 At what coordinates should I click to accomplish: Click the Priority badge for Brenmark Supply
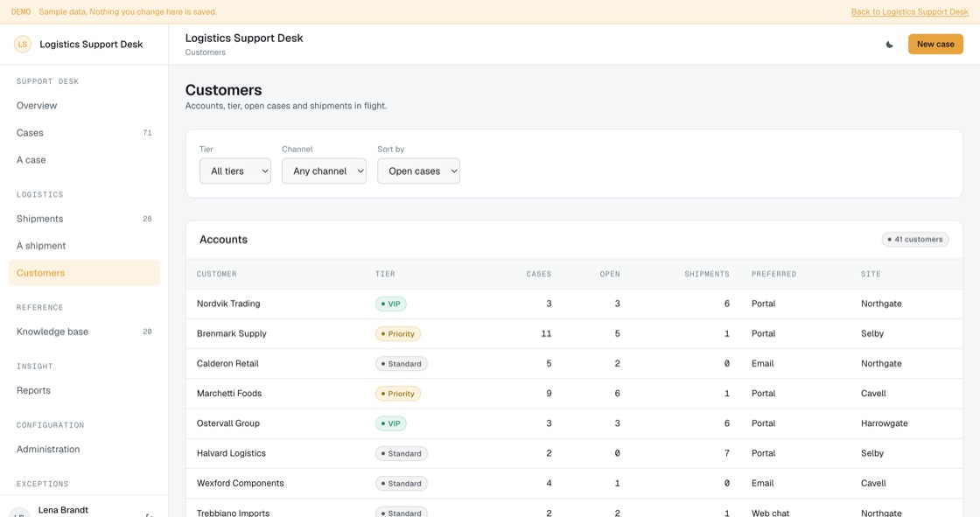point(397,334)
